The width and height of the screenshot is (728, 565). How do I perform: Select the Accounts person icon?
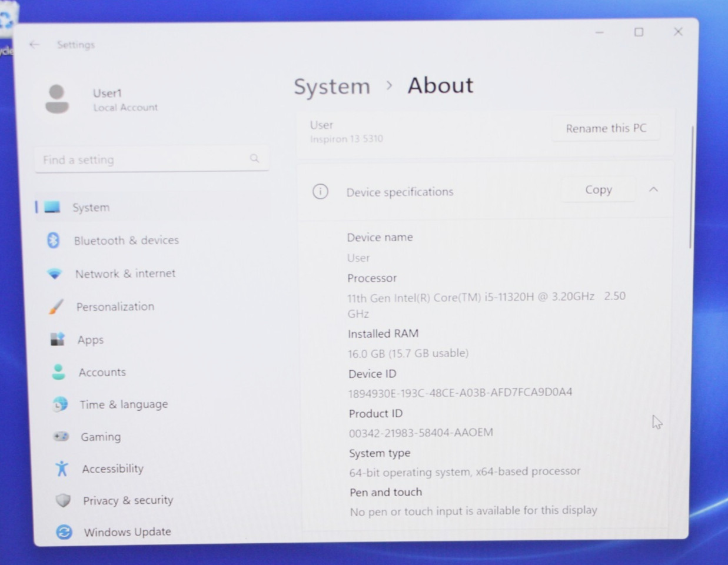(58, 372)
